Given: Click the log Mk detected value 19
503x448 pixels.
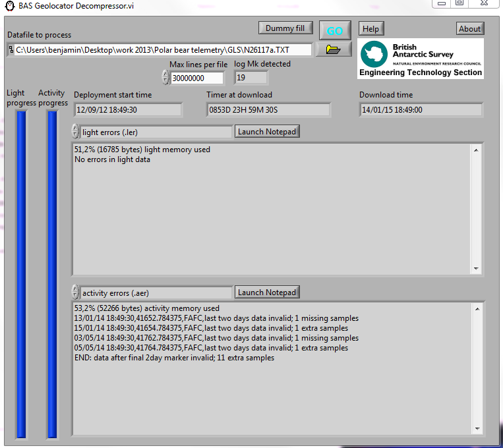Looking at the screenshot, I should (x=251, y=78).
